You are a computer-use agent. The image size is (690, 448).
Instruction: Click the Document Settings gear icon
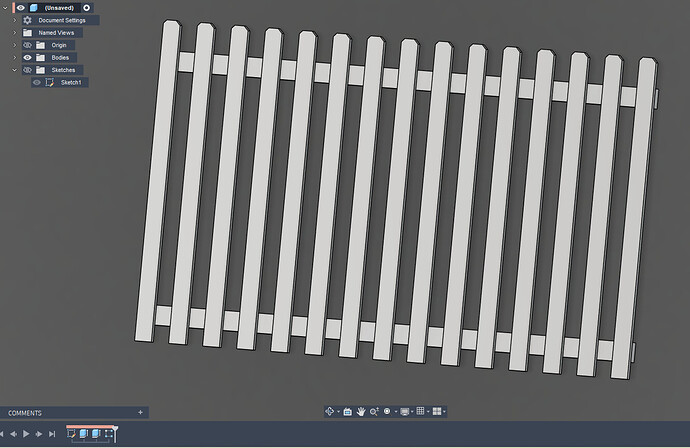pyautogui.click(x=27, y=20)
